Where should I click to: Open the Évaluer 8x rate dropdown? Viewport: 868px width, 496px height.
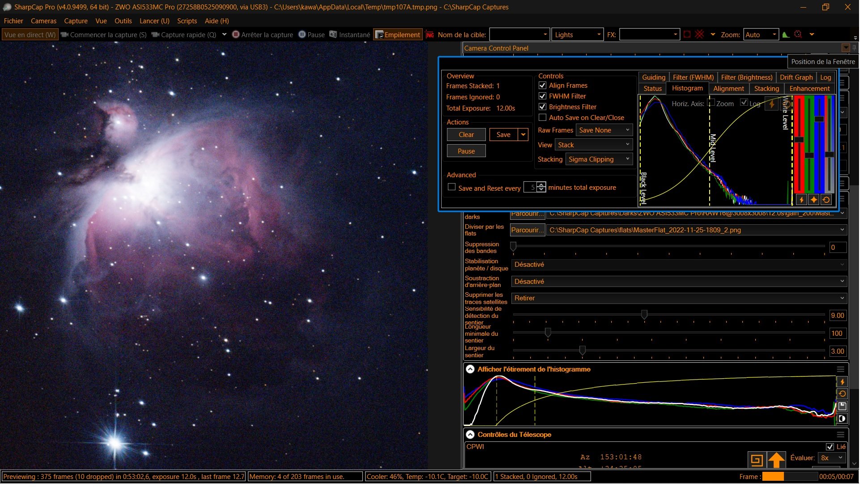click(832, 458)
